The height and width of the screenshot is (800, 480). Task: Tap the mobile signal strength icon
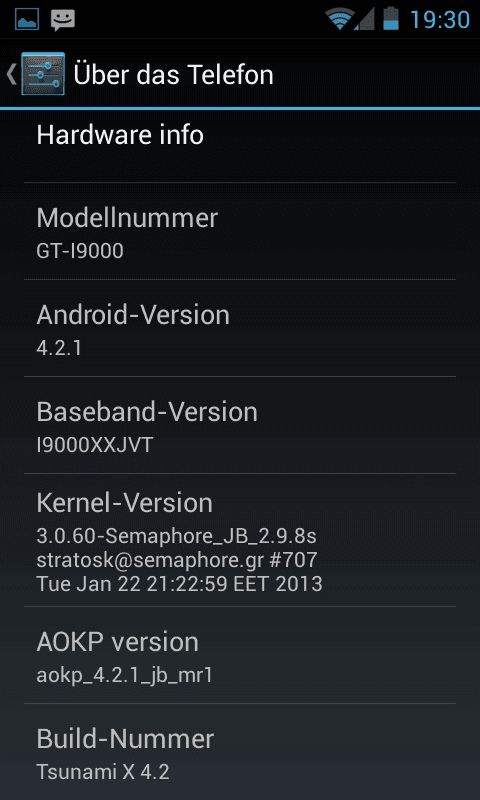pos(364,19)
